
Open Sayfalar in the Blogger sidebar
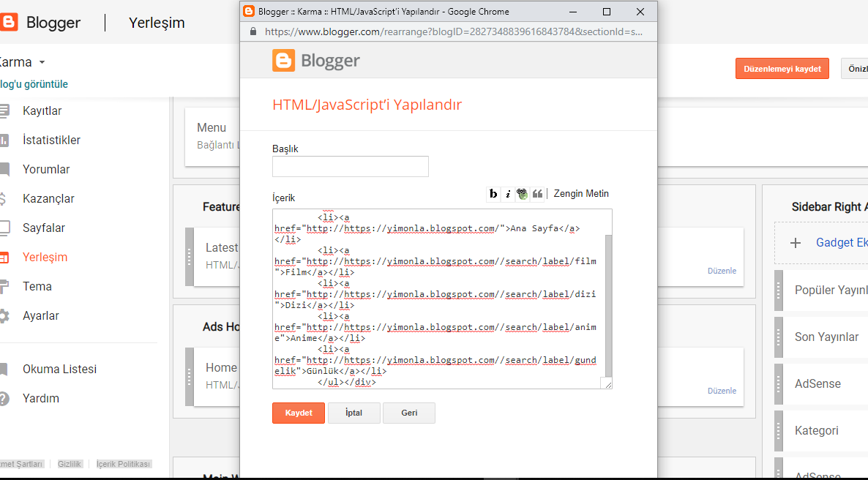click(44, 228)
